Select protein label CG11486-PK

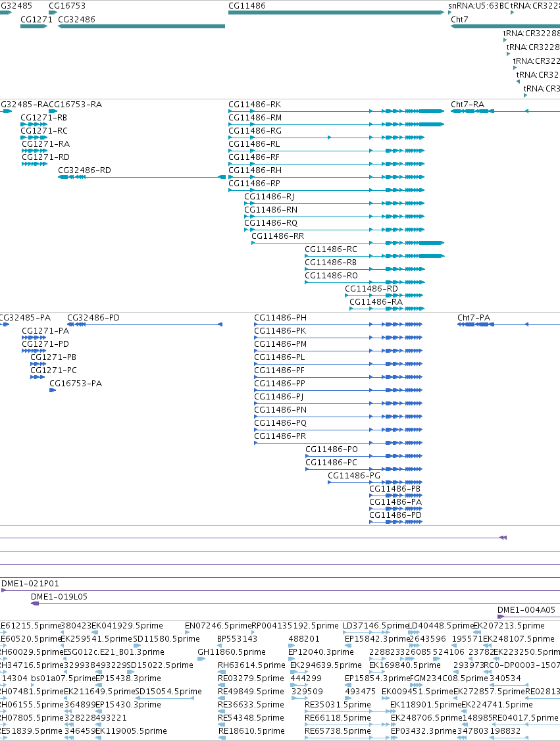pos(280,331)
